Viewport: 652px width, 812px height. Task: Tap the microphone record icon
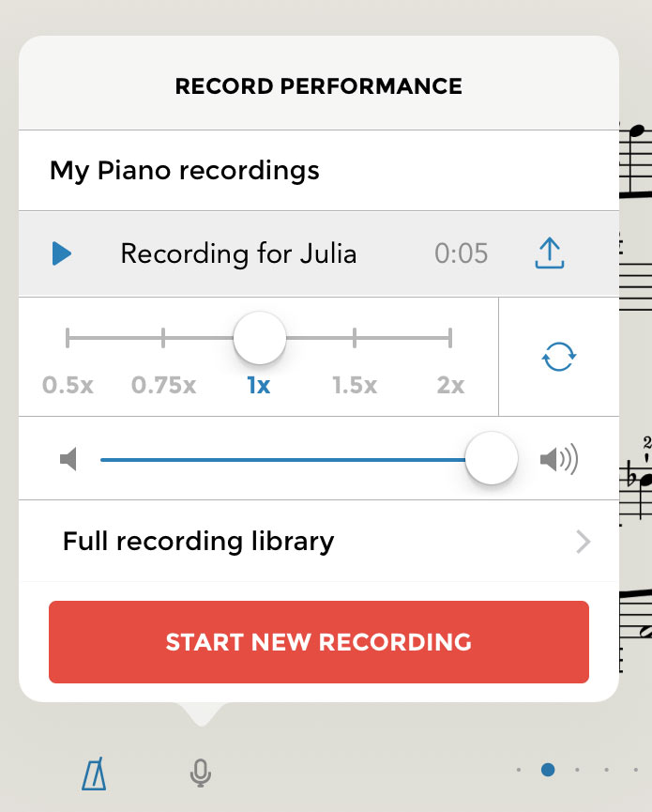coord(199,774)
